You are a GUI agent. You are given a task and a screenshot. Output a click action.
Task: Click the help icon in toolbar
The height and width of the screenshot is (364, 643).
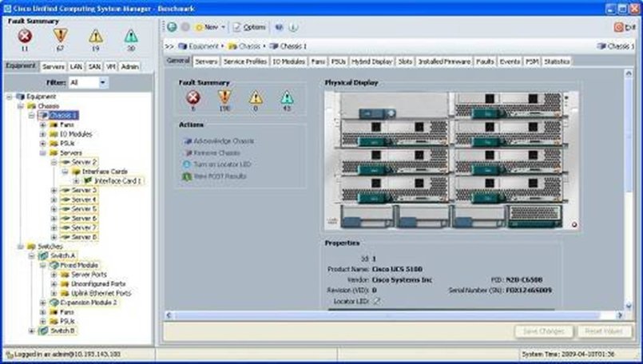pyautogui.click(x=279, y=27)
